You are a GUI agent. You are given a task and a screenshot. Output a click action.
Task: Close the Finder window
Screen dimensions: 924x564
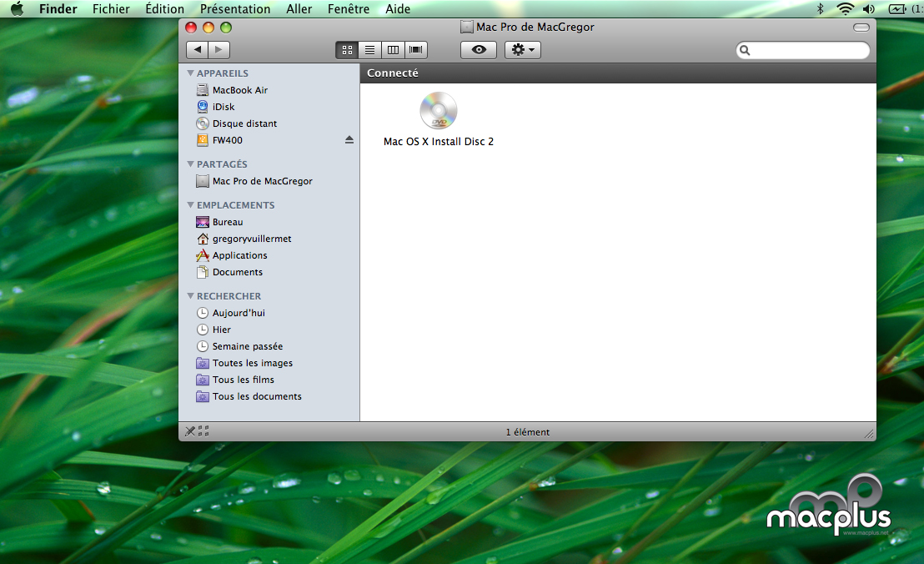click(x=191, y=27)
